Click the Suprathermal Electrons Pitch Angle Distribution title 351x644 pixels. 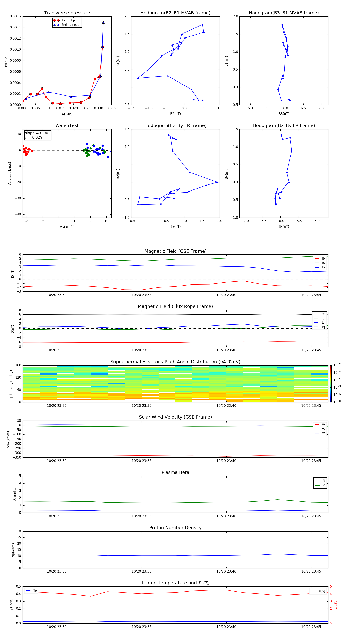coord(175,362)
